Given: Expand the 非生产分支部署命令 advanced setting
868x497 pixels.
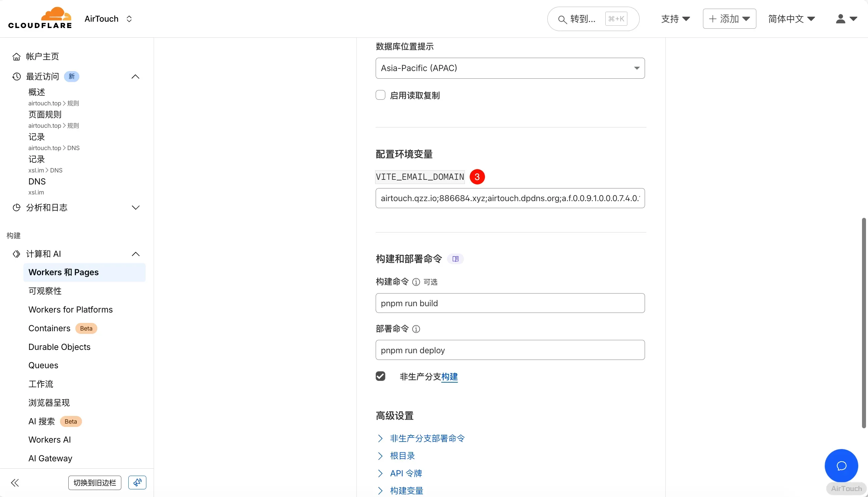Looking at the screenshot, I should tap(427, 438).
